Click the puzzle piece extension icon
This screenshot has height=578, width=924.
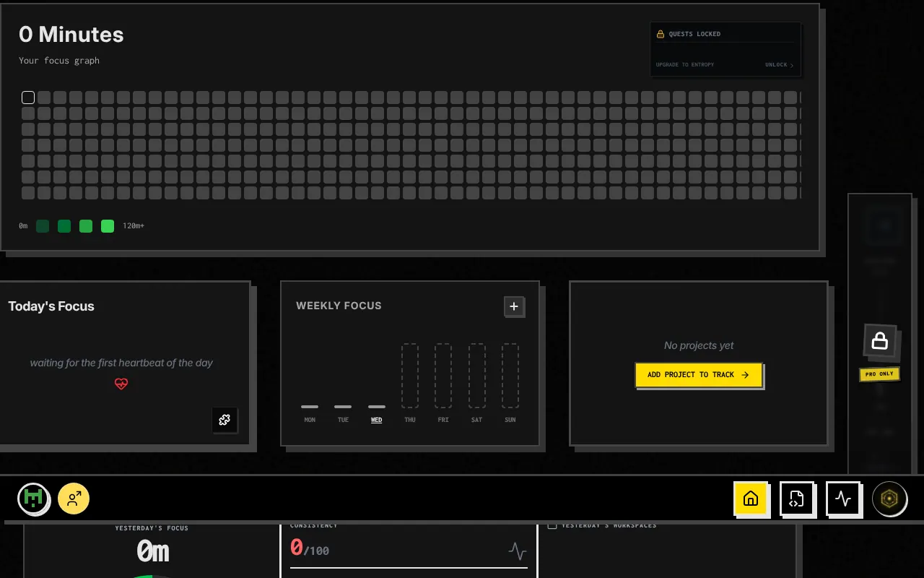225,420
